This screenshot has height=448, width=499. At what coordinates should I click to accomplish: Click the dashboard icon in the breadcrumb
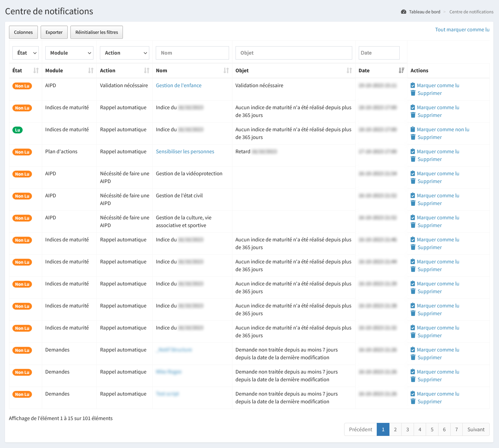coord(403,12)
